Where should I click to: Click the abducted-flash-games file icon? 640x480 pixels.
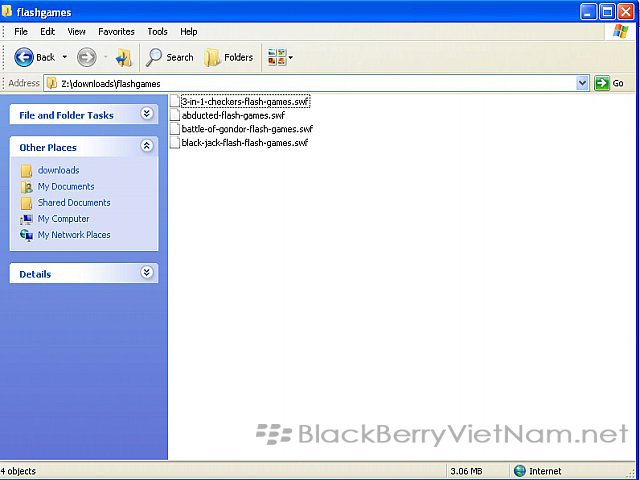[x=175, y=115]
